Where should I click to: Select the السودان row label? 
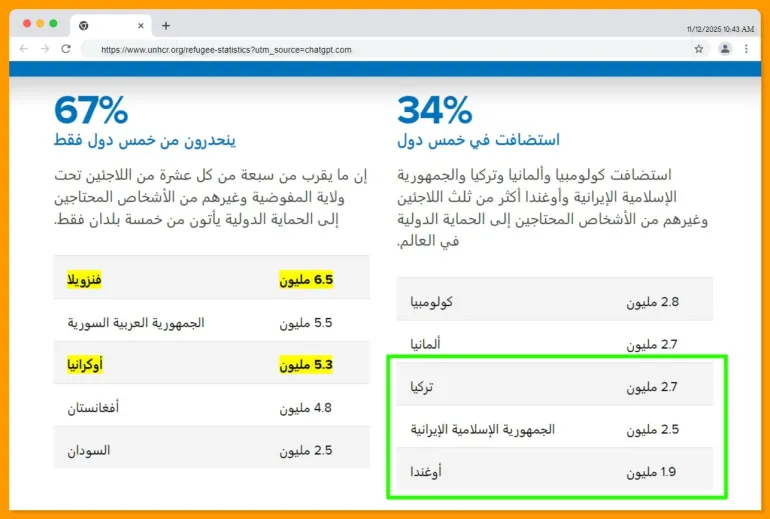[x=88, y=450]
